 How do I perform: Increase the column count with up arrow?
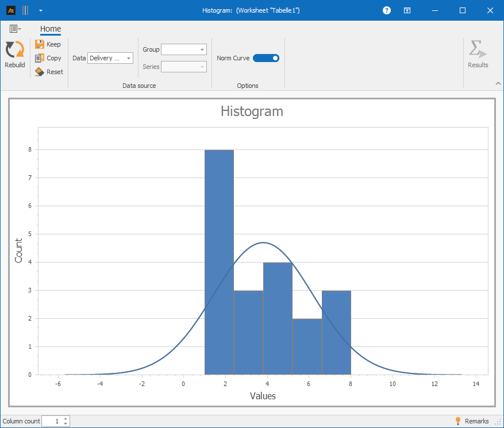66,419
